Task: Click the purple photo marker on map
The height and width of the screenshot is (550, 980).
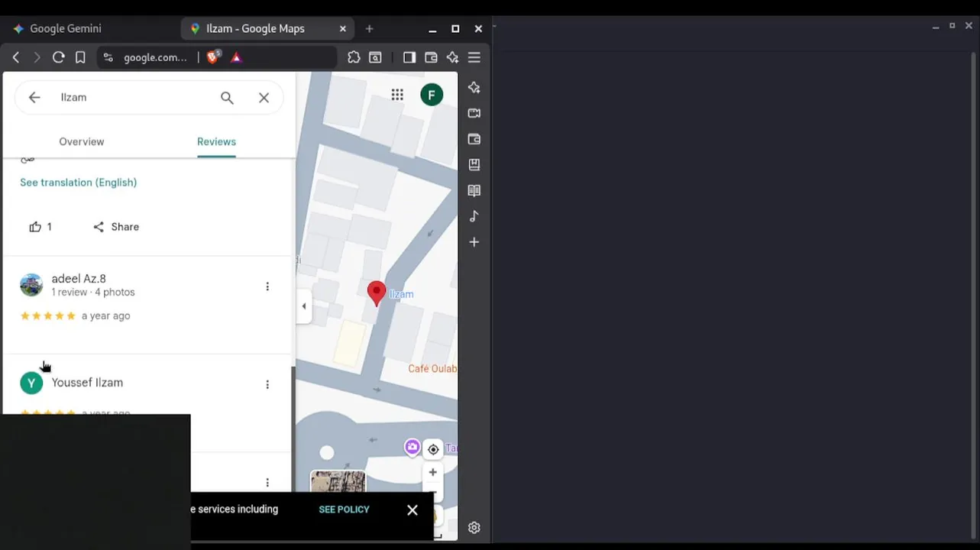Action: [412, 447]
